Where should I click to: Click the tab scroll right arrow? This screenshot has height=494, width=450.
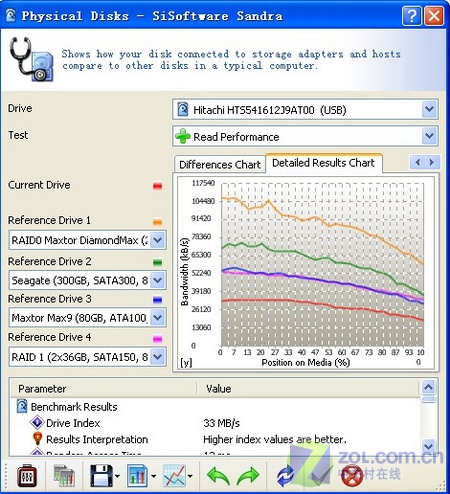coord(432,162)
